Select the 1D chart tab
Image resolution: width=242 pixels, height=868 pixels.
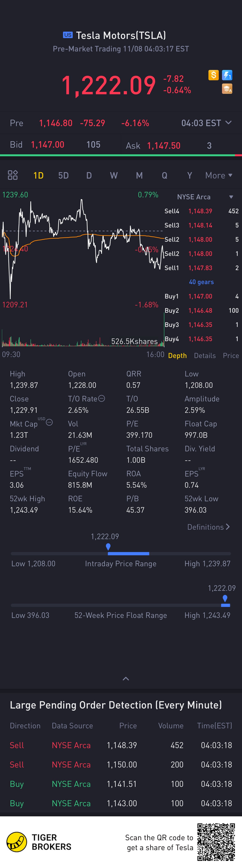pos(38,175)
